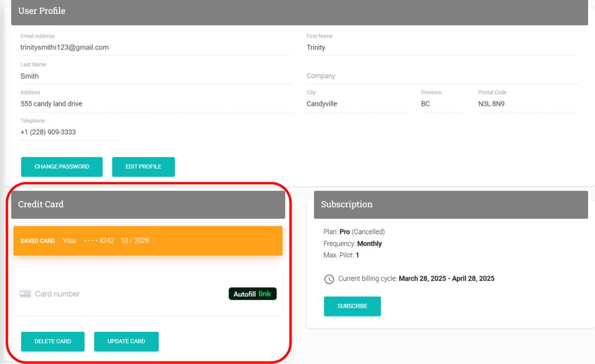Select the saved Visa card ending 4242

click(x=147, y=241)
